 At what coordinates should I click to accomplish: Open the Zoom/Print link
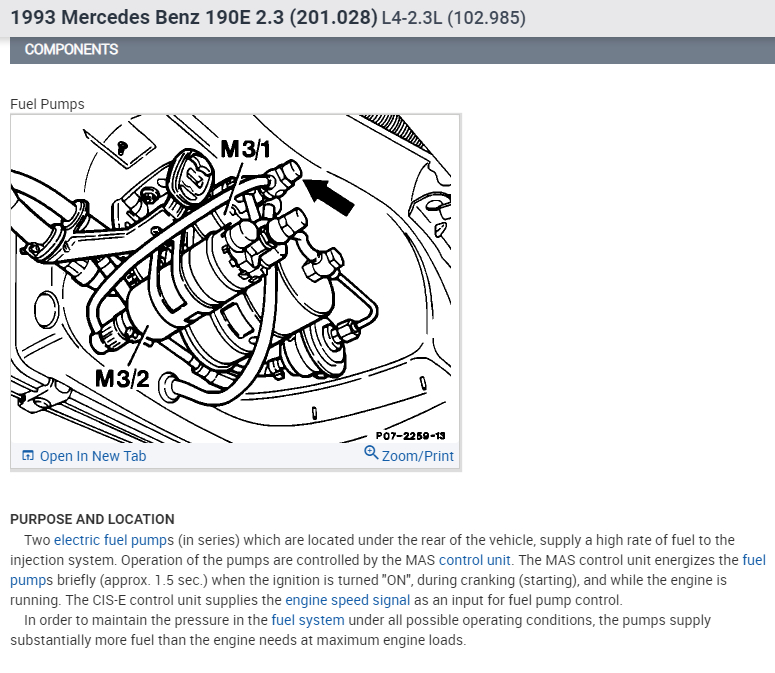418,456
